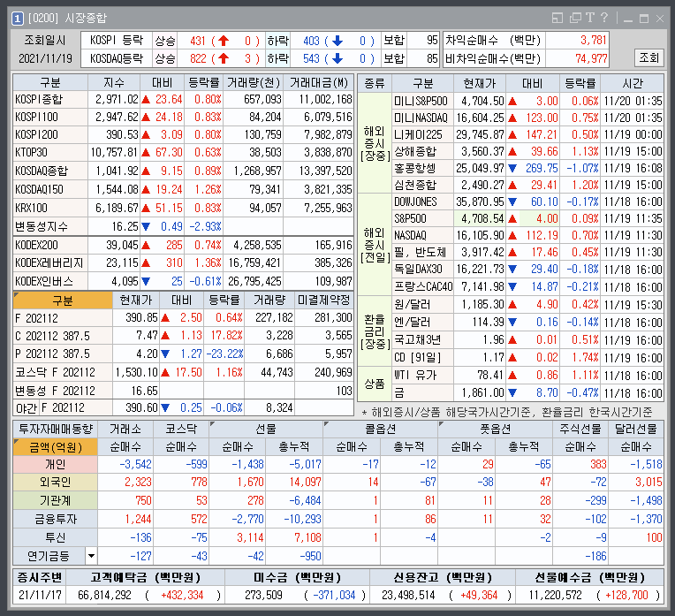Click the 풋옵션 header with corner marker
This screenshot has width=675, height=616.
coord(496,429)
